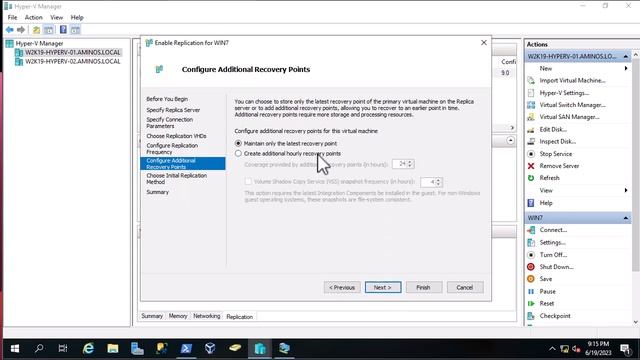Select W2K19-HYPERV-01.AMINOS.LOCAL server node
This screenshot has width=640, height=360.
[73, 52]
